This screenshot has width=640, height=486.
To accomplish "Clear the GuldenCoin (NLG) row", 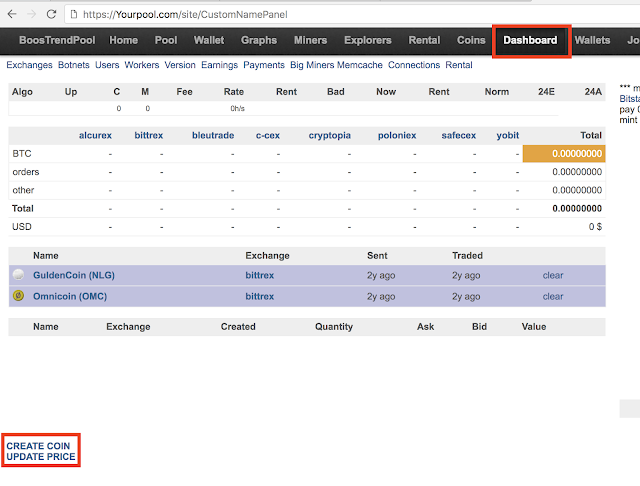I will point(553,275).
